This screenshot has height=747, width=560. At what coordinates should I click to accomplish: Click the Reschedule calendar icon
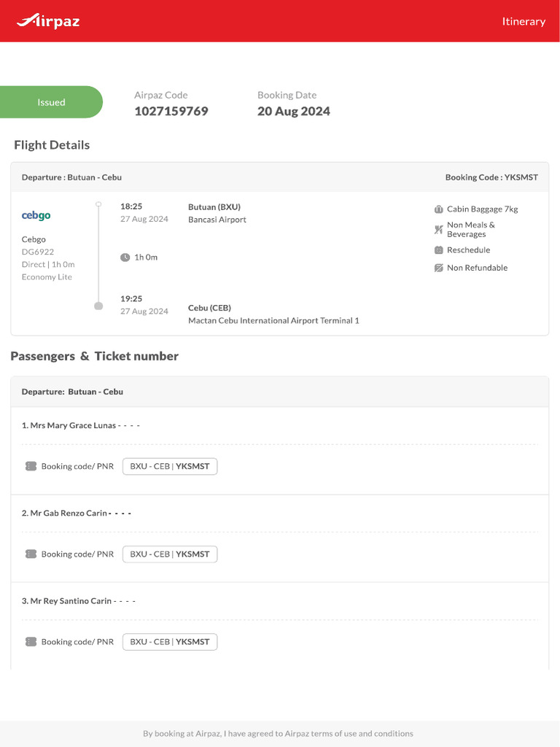pos(439,250)
